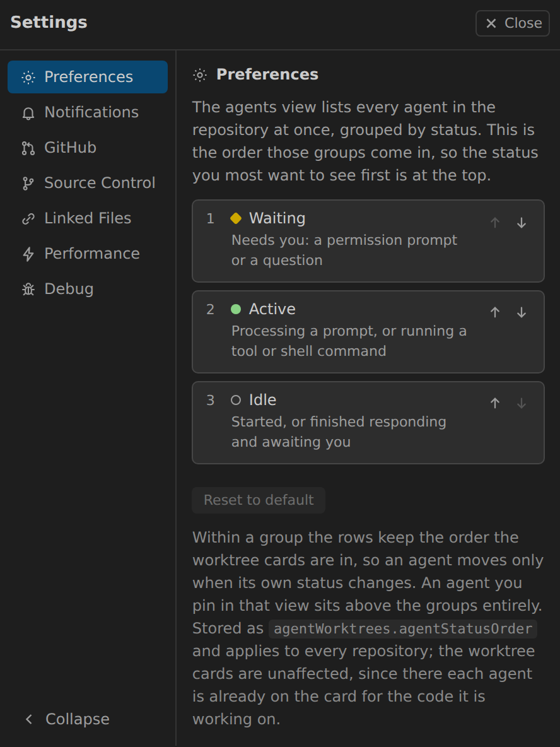
Task: Click the Idle status label
Action: click(262, 400)
